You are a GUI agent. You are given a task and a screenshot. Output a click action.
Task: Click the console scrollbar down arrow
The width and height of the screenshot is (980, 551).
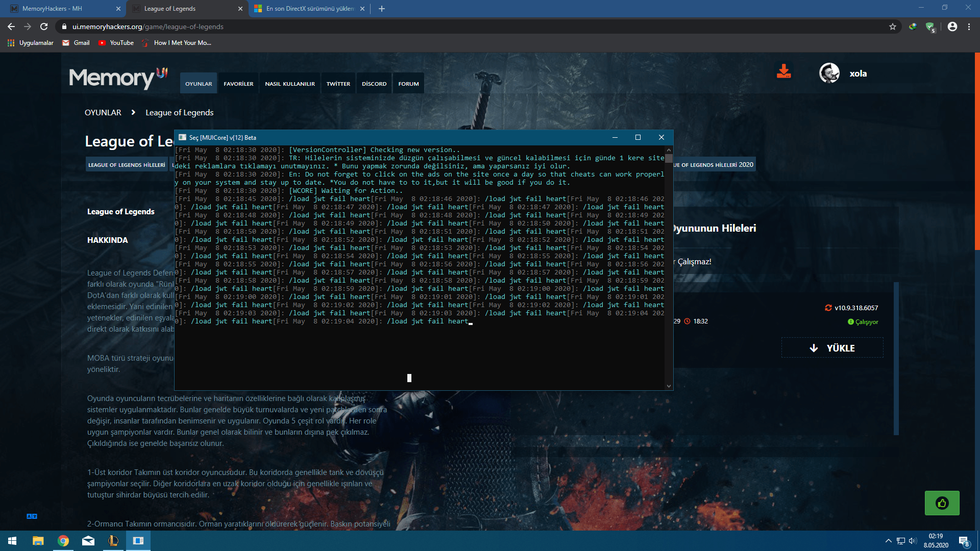tap(669, 386)
